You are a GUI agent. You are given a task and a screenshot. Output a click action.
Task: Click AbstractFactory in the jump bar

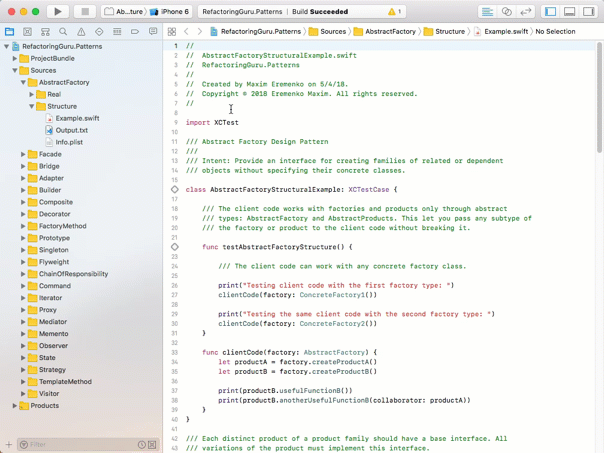pyautogui.click(x=390, y=32)
